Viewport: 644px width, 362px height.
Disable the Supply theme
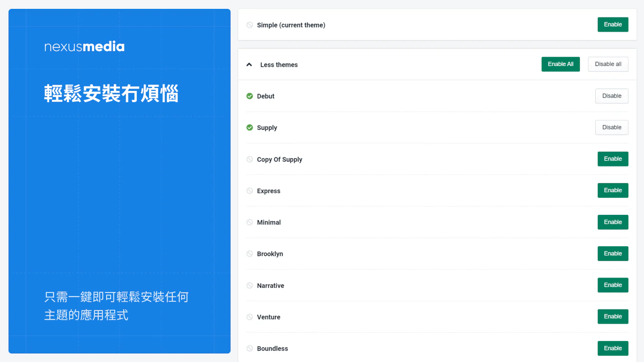[611, 127]
